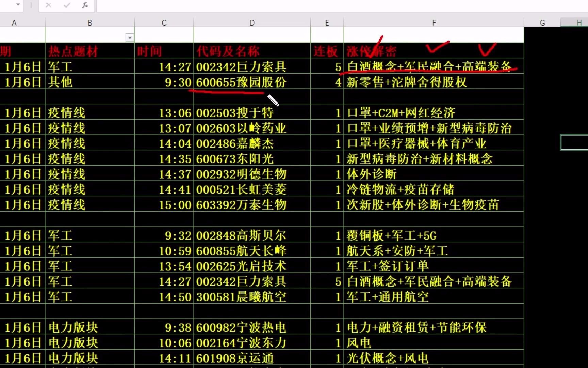Select cell 002932明德生物
The height and width of the screenshot is (368, 588).
252,174
